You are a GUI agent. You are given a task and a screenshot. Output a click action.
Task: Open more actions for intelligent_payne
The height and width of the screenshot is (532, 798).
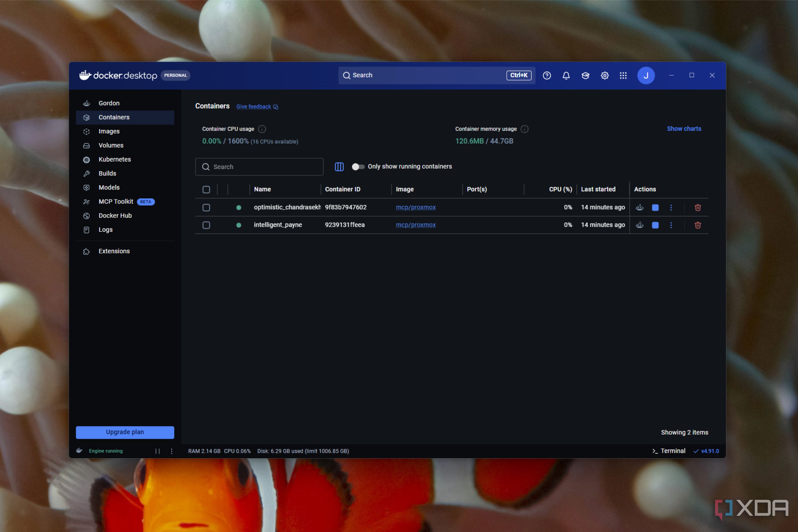pyautogui.click(x=671, y=225)
